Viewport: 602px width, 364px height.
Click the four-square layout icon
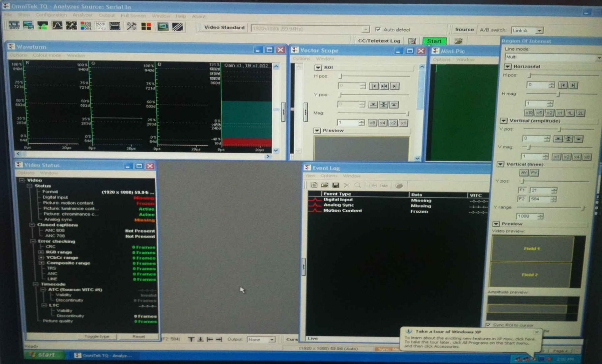click(146, 26)
